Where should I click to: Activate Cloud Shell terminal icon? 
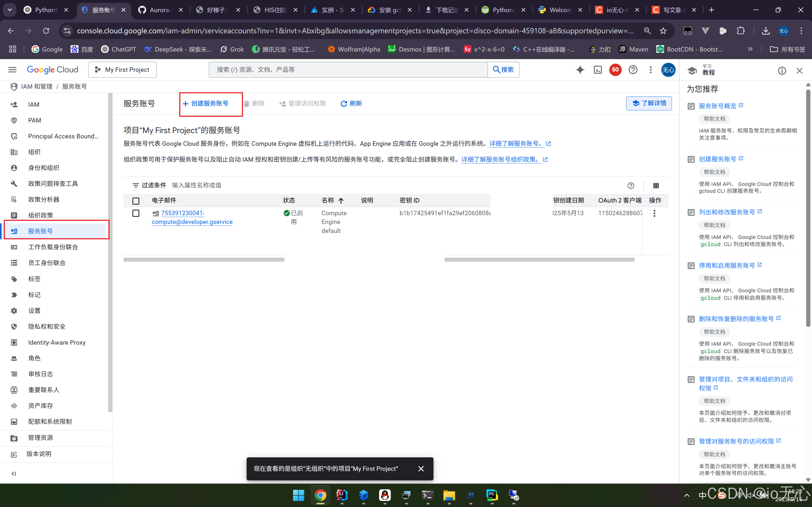pyautogui.click(x=598, y=70)
